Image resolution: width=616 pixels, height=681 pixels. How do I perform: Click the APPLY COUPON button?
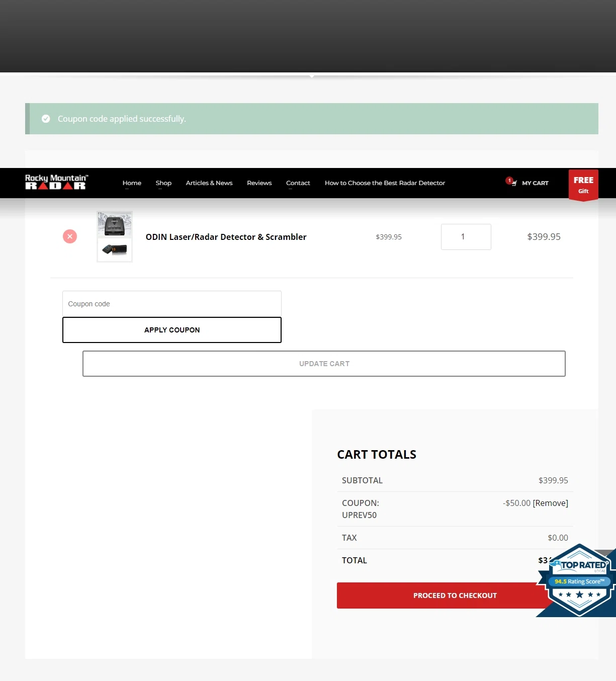point(172,330)
